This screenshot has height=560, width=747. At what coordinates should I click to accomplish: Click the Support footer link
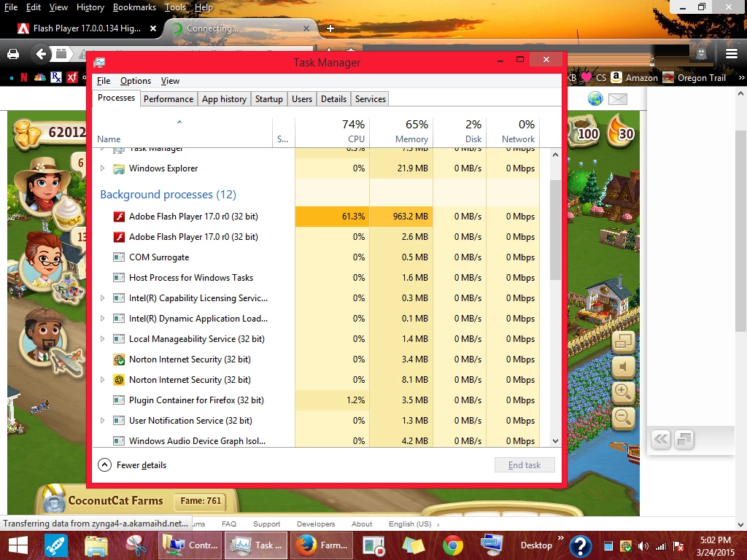[267, 524]
